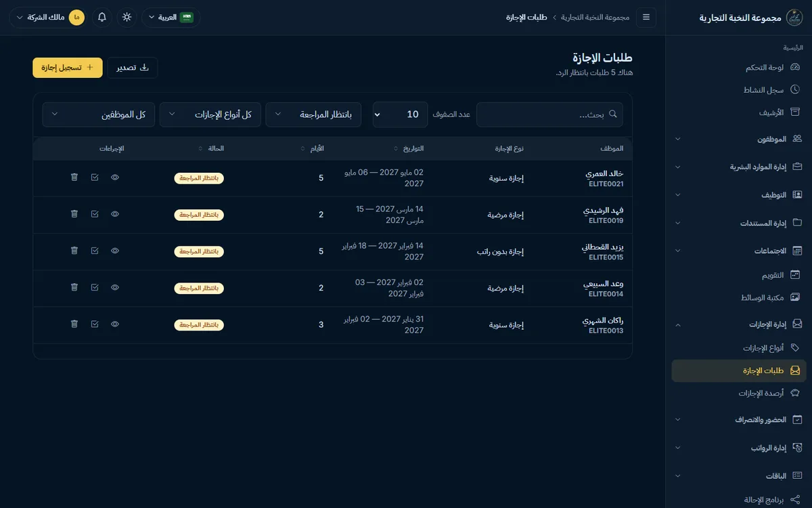Open the rows count dropdown showing 10
Viewport: 812px width, 508px height.
coord(400,114)
